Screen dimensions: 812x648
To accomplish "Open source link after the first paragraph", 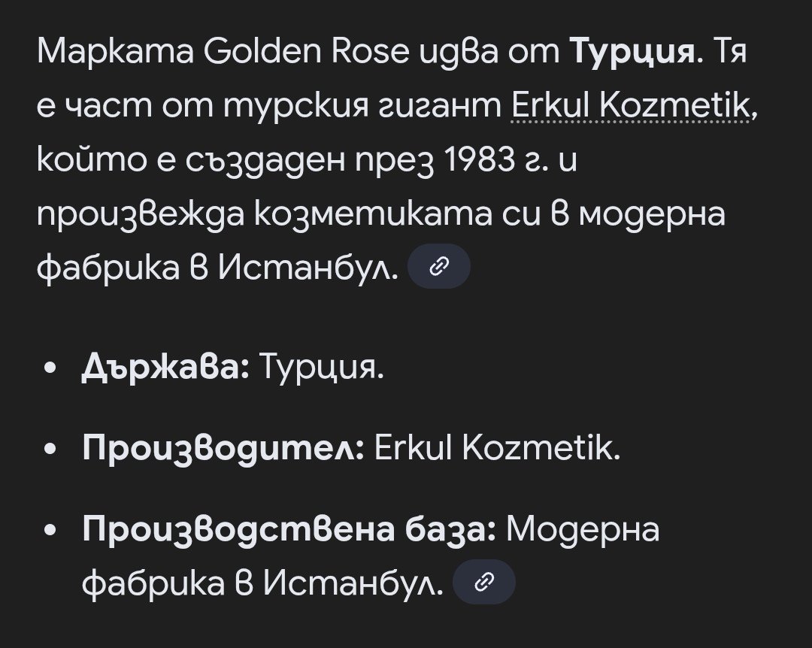I will 438,266.
